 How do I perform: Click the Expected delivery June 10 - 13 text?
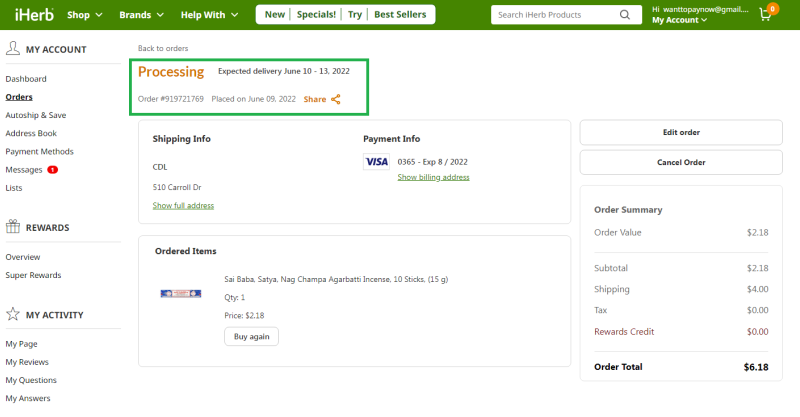tap(284, 71)
